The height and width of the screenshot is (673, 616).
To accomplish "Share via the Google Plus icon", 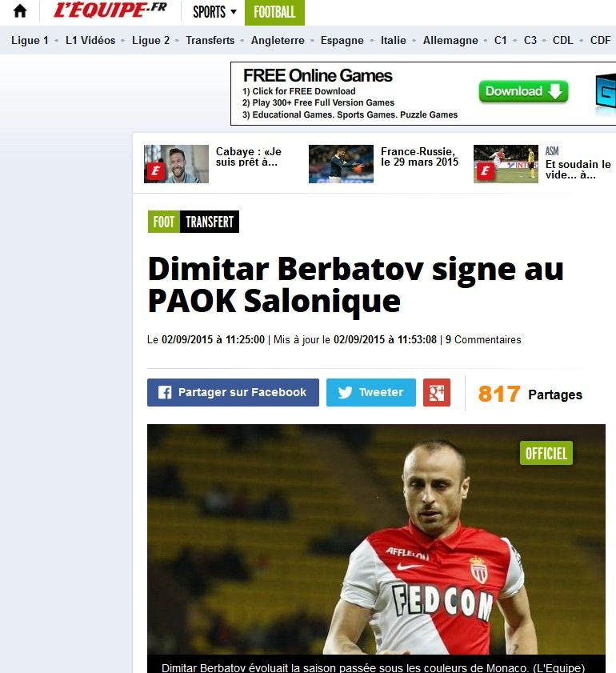I will 436,392.
